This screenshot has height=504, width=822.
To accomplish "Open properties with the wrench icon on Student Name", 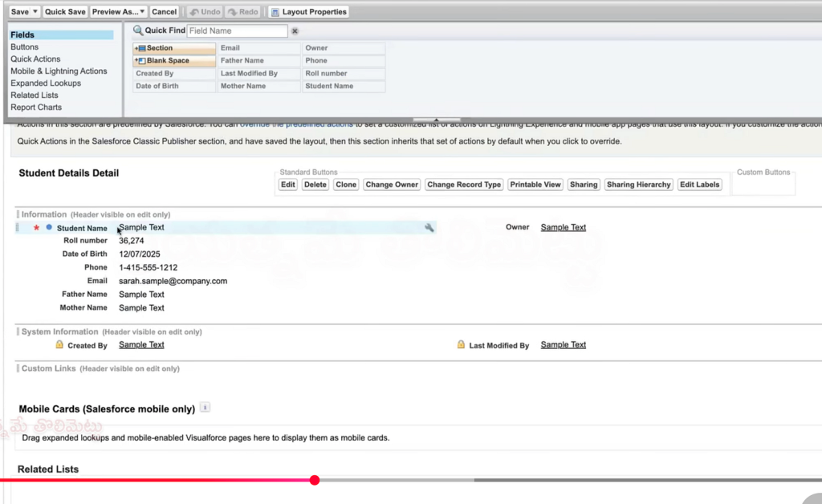I will (x=429, y=227).
